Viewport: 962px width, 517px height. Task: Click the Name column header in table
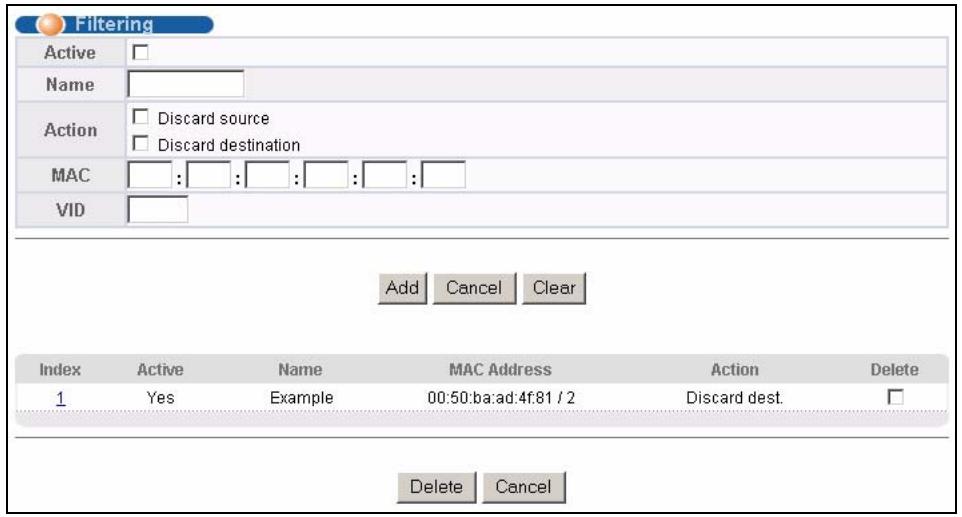pos(300,370)
